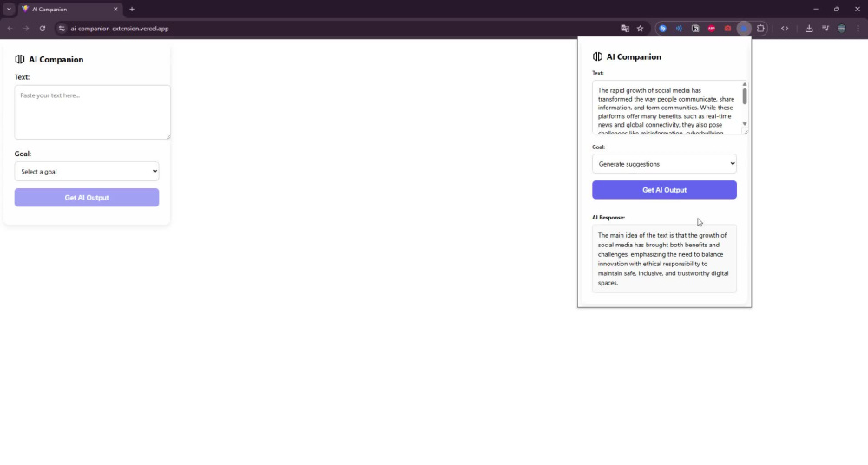Close the AI Companion tab
Image resolution: width=868 pixels, height=465 pixels.
(x=115, y=10)
